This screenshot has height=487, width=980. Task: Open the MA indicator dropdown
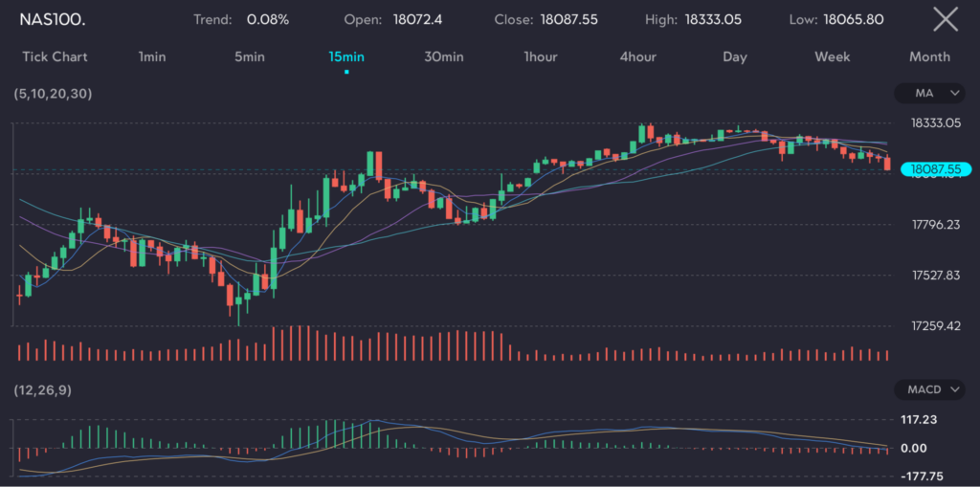[929, 93]
